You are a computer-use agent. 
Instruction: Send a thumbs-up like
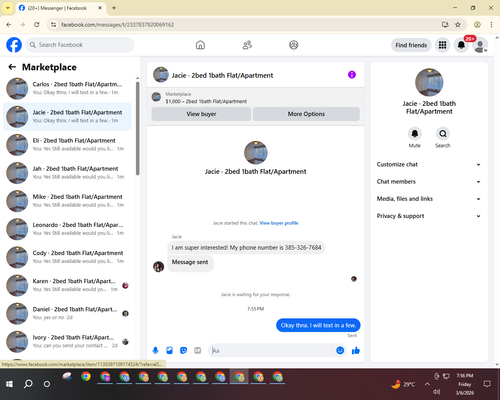(356, 350)
